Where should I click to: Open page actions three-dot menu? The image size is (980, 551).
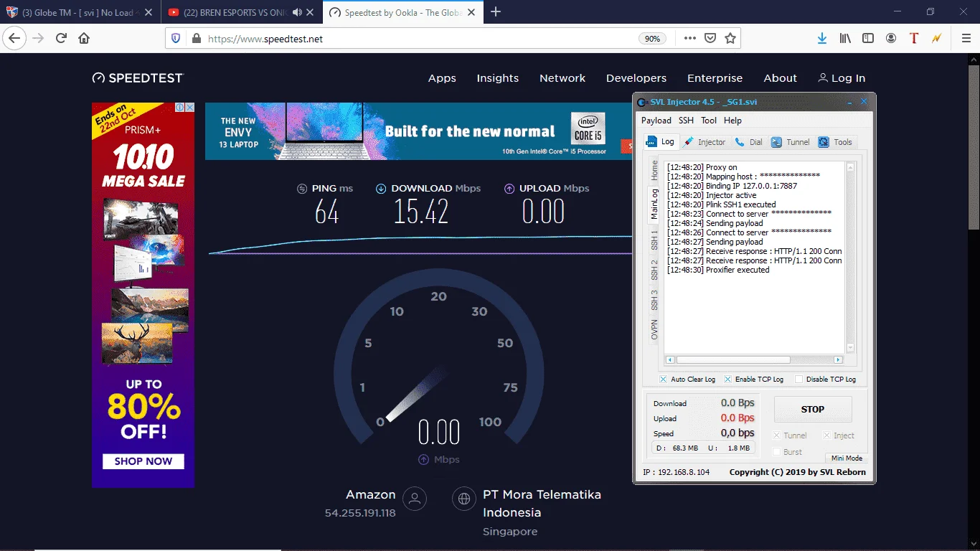coord(689,39)
